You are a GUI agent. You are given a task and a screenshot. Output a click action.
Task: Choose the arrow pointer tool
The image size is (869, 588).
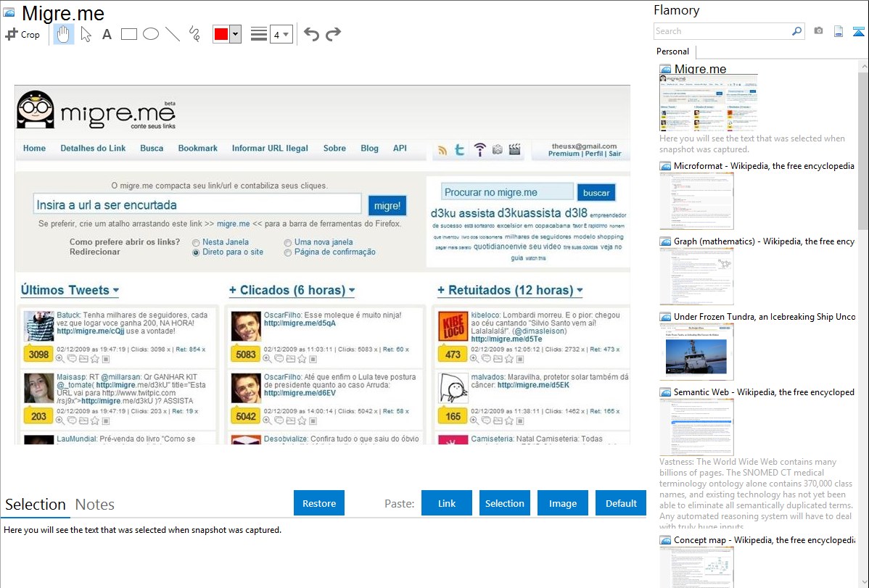[86, 34]
